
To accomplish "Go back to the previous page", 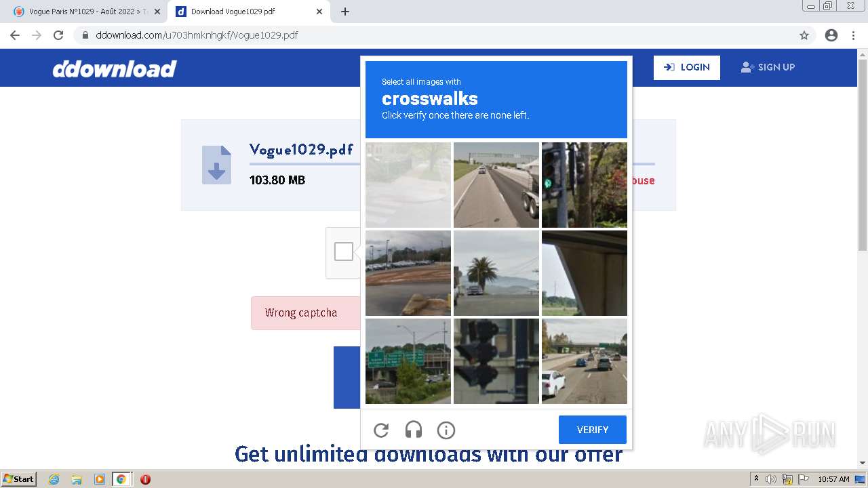I will pos(15,35).
